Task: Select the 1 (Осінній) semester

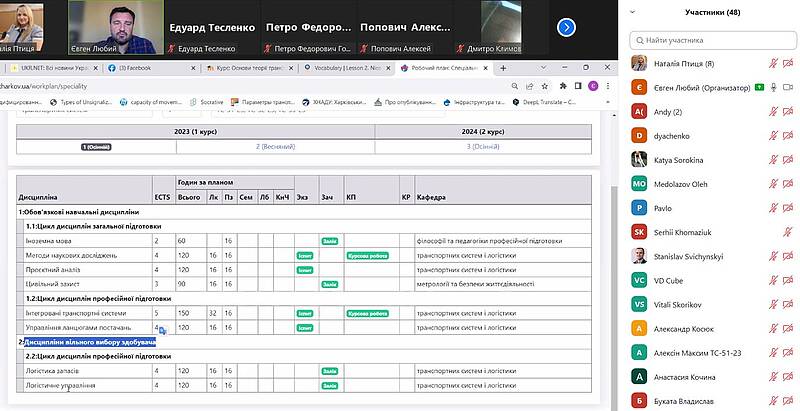Action: click(x=96, y=147)
